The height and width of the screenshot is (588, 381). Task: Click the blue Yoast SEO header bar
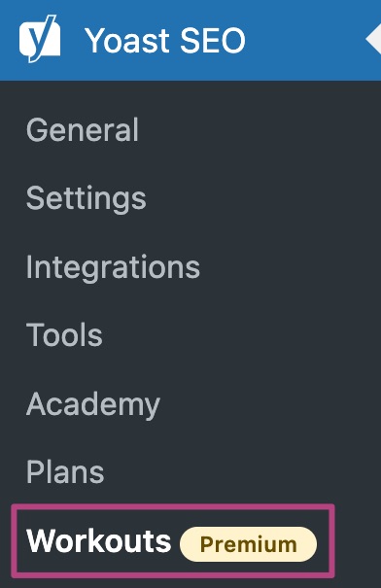pos(190,40)
